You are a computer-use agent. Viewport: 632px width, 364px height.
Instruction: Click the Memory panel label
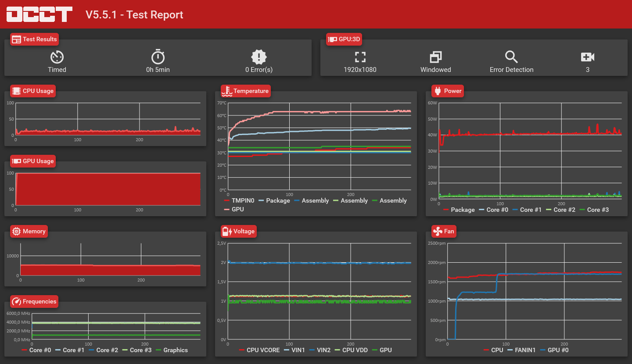pyautogui.click(x=29, y=231)
